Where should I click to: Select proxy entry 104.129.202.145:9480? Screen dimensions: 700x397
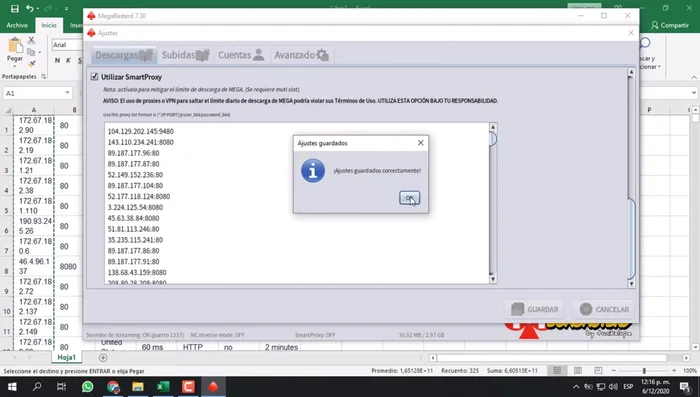pyautogui.click(x=141, y=131)
